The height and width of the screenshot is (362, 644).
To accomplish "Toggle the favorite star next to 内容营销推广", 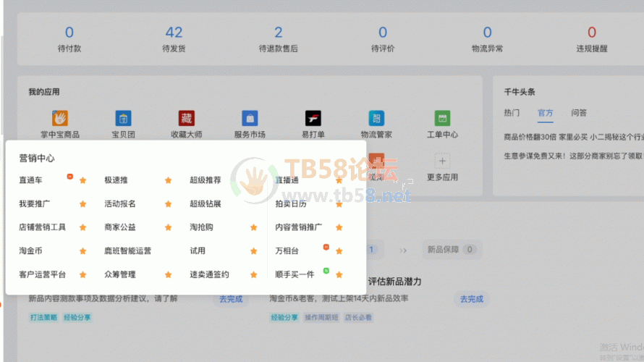I will pyautogui.click(x=339, y=227).
